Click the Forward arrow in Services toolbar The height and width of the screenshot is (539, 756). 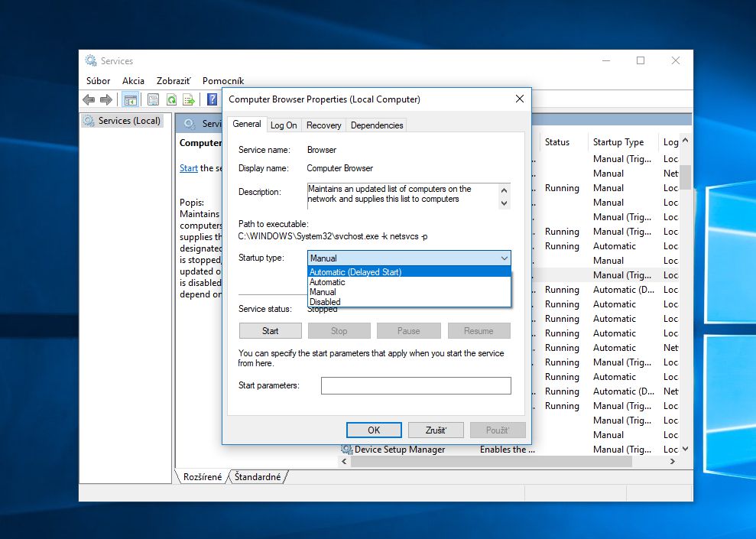point(106,100)
